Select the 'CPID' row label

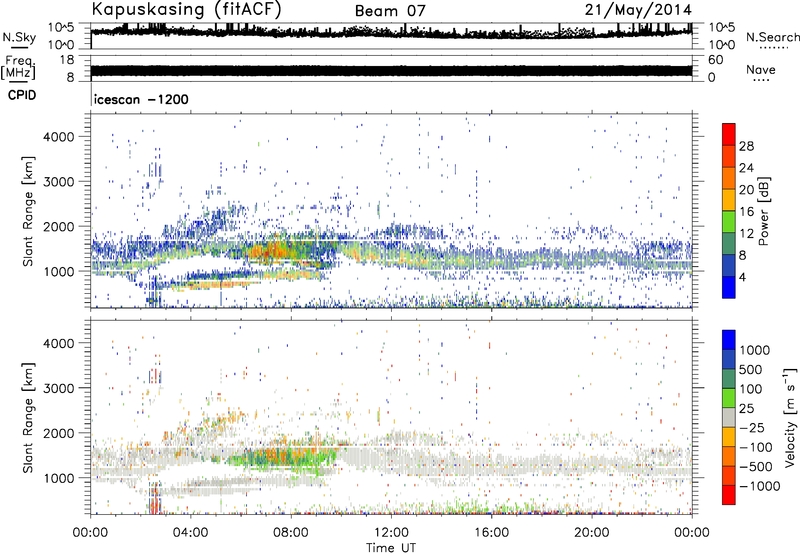[x=22, y=95]
